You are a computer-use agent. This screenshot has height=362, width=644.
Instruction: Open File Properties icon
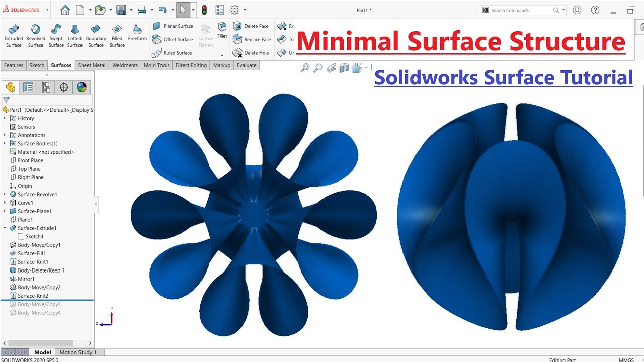pyautogui.click(x=220, y=10)
